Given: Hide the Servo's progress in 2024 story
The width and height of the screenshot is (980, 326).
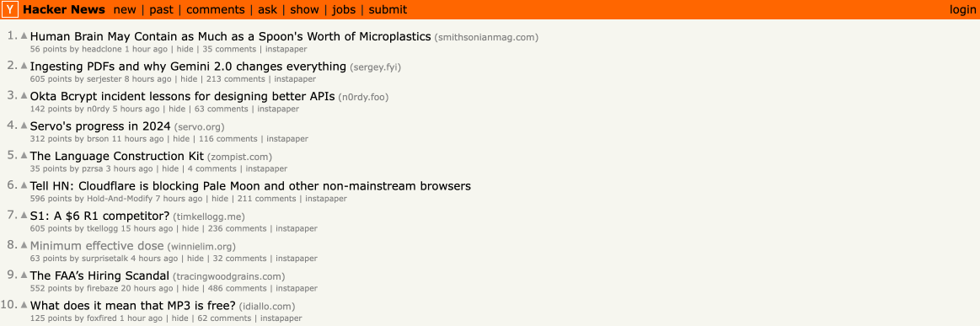Looking at the screenshot, I should (x=180, y=139).
